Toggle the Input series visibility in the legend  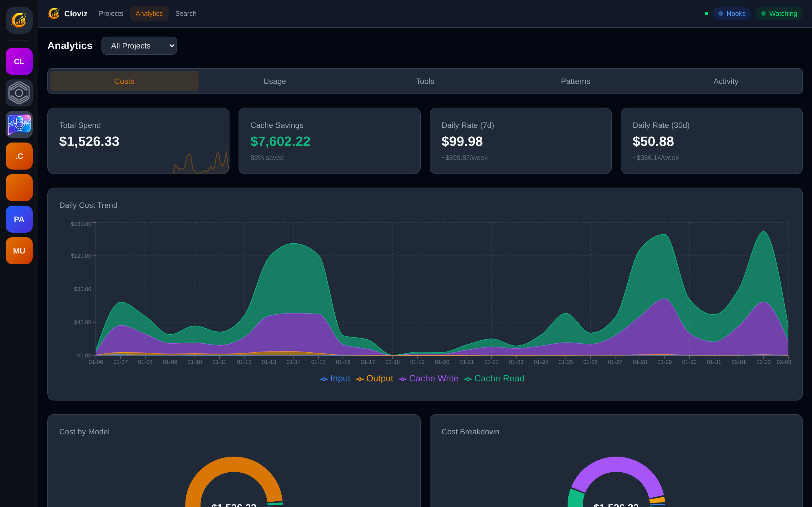335,378
